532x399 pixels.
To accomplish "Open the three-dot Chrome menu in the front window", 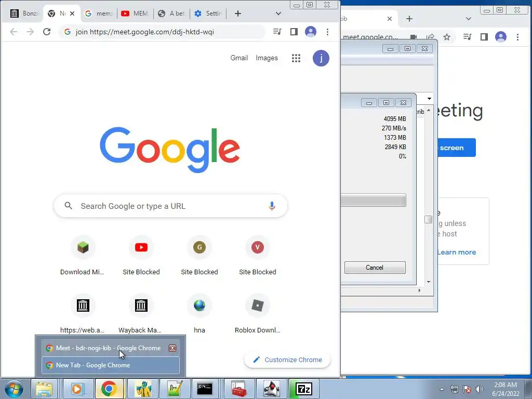I will [327, 32].
